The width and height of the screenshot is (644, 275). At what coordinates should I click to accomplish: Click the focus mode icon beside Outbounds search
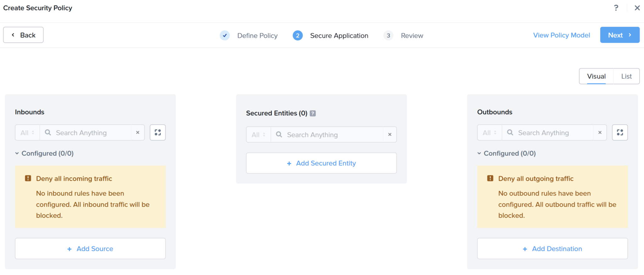(x=620, y=132)
